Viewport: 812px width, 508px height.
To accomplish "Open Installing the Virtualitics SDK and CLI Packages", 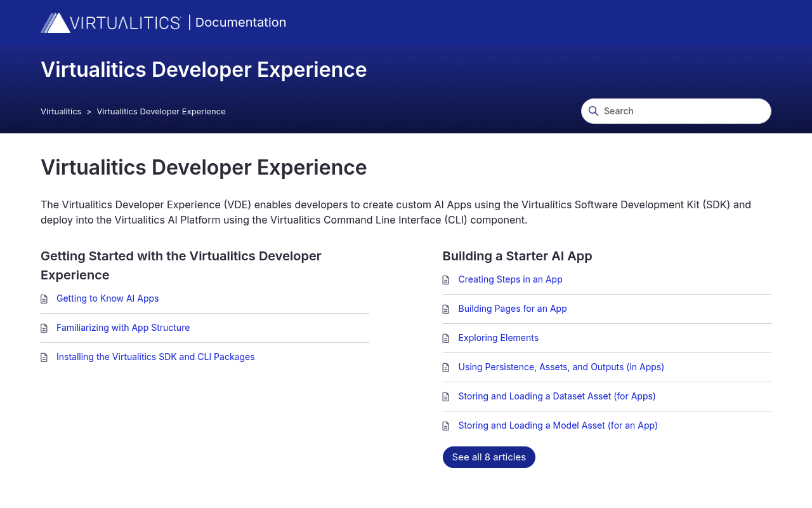I will click(155, 357).
